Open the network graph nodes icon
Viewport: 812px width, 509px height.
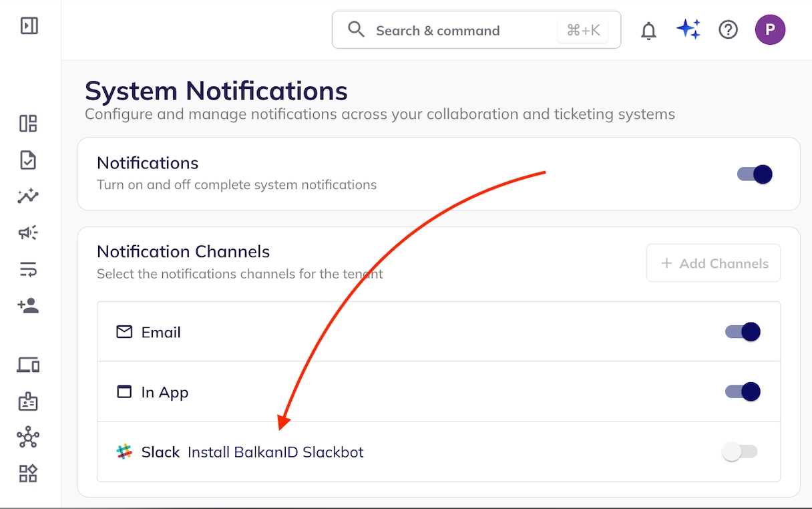coord(28,438)
